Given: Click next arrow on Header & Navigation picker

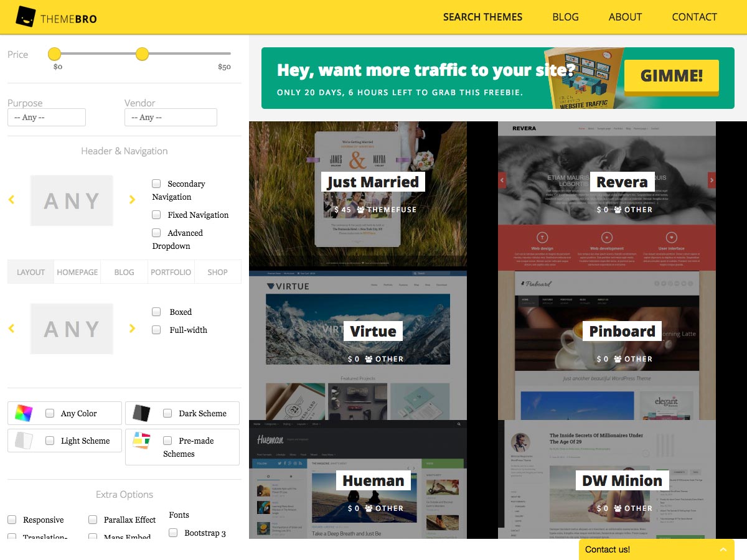Looking at the screenshot, I should (132, 200).
